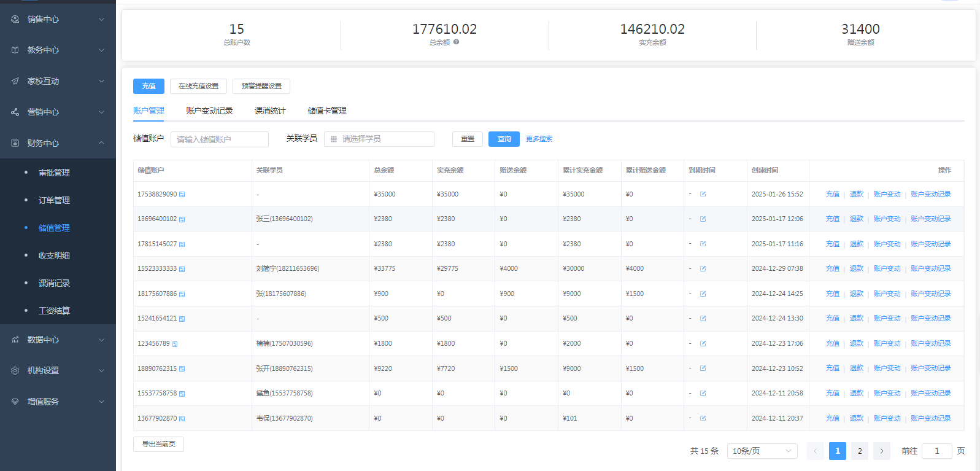980x471 pixels.
Task: Switch to the 课消统计 tab
Action: 270,111
